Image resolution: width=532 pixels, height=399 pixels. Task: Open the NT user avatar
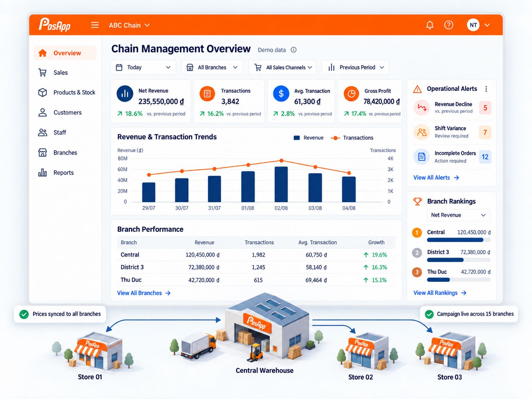(473, 25)
